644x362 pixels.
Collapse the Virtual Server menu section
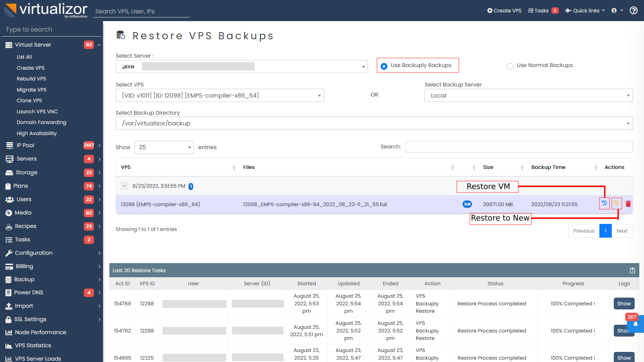pyautogui.click(x=99, y=45)
